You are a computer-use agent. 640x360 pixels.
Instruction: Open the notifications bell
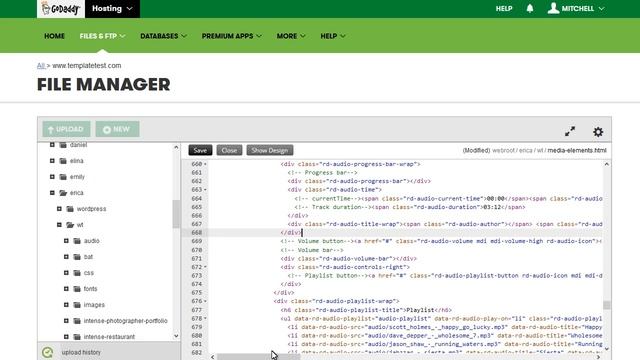pos(530,9)
